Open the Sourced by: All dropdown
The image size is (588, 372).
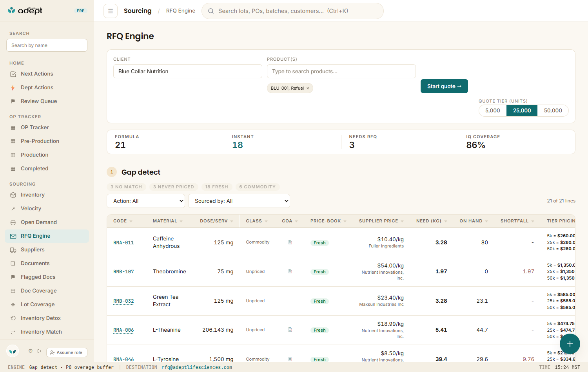239,201
